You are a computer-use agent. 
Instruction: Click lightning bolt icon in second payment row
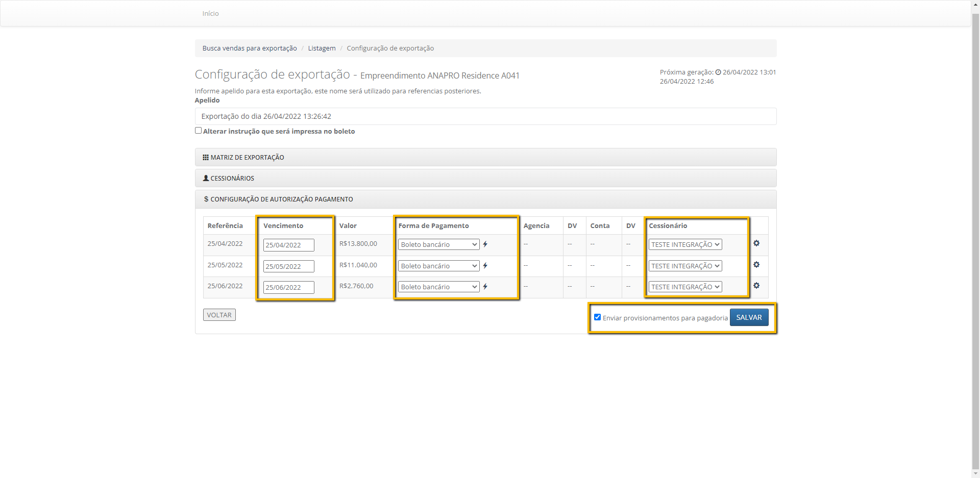[485, 266]
